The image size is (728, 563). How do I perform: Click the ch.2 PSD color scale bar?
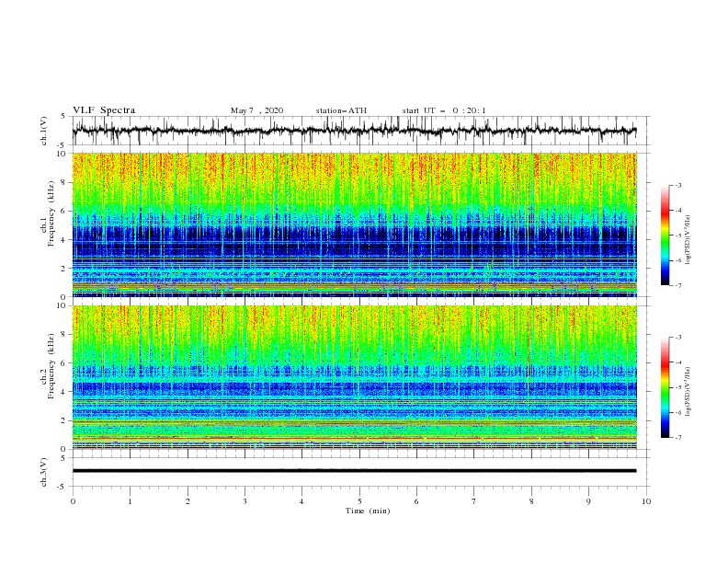tap(665, 387)
